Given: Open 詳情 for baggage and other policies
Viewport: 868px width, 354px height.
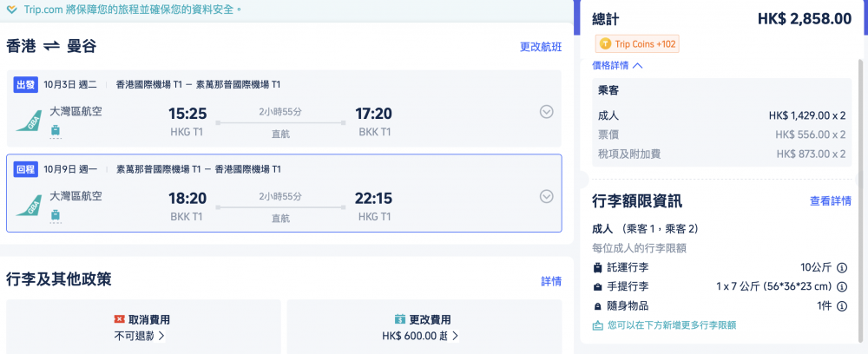Looking at the screenshot, I should pyautogui.click(x=551, y=281).
